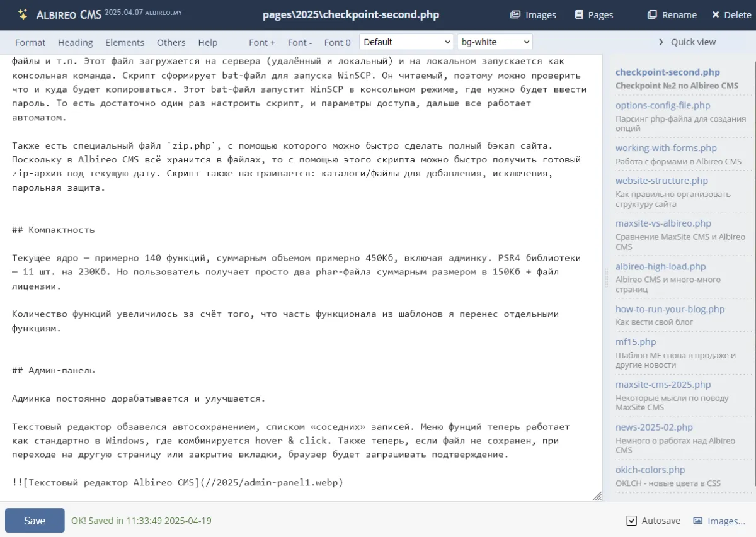Open maxsite-vs-albireo.php in sidebar list
This screenshot has height=537, width=756.
click(663, 223)
